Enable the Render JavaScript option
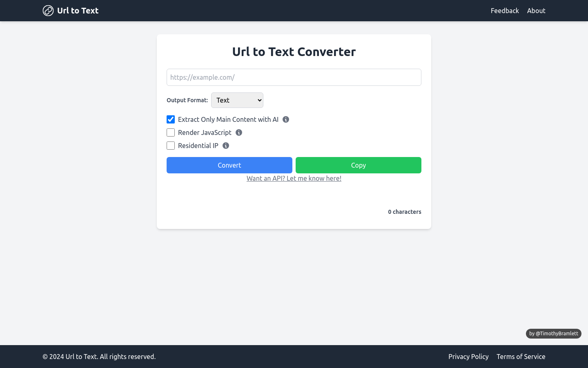This screenshot has width=588, height=368. pos(171,132)
